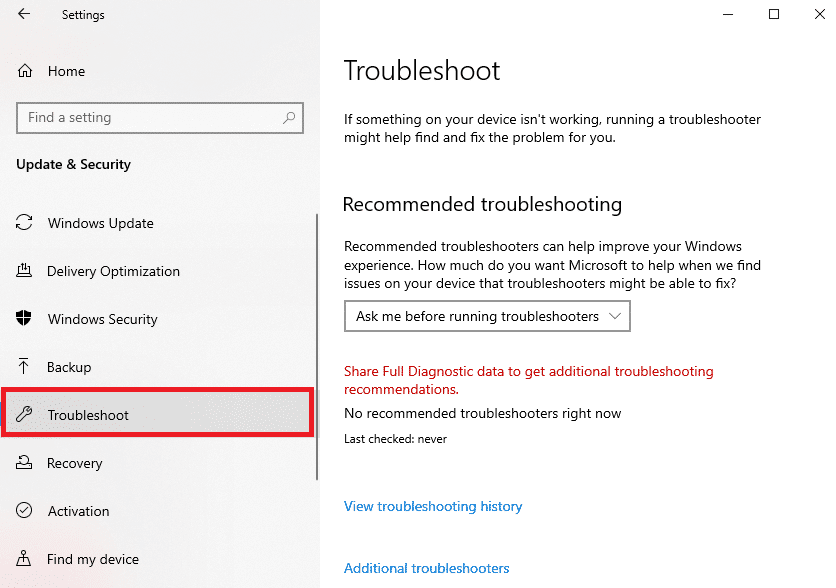Image resolution: width=836 pixels, height=588 pixels.
Task: Click the back arrow icon
Action: pyautogui.click(x=24, y=15)
